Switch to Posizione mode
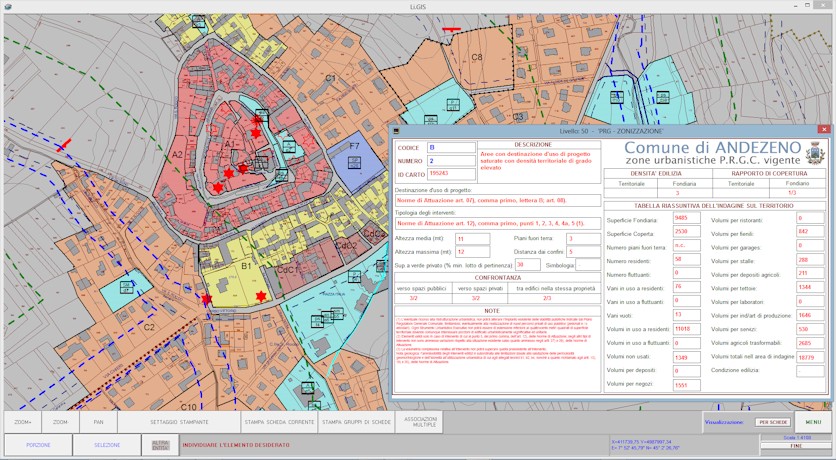This screenshot has width=836, height=460. (x=38, y=445)
